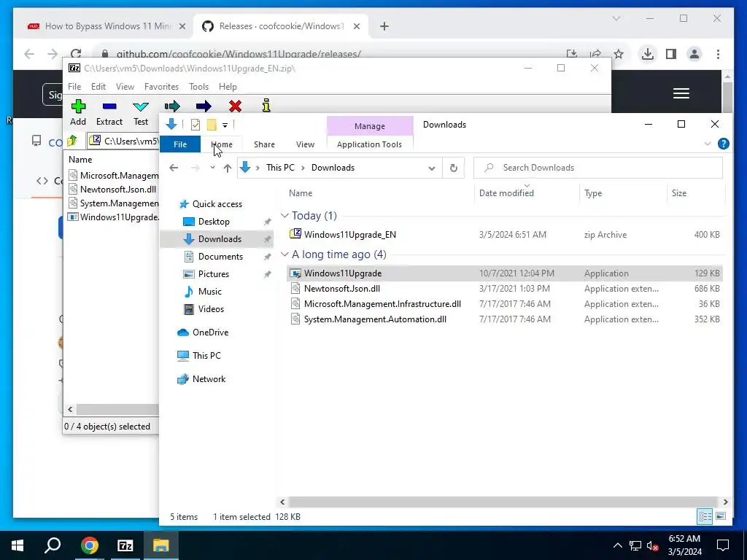
Task: Open the 7-Zip Help menu
Action: (228, 87)
